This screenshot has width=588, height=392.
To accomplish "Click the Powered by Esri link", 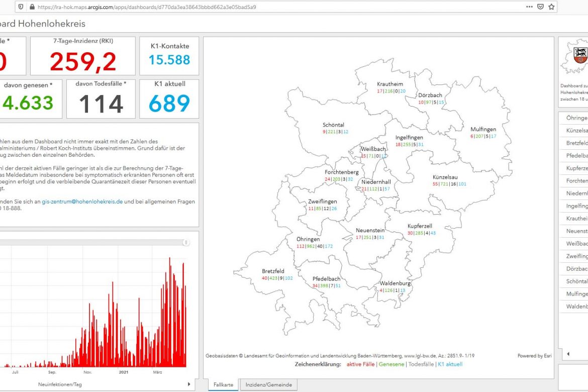I will click(x=534, y=356).
